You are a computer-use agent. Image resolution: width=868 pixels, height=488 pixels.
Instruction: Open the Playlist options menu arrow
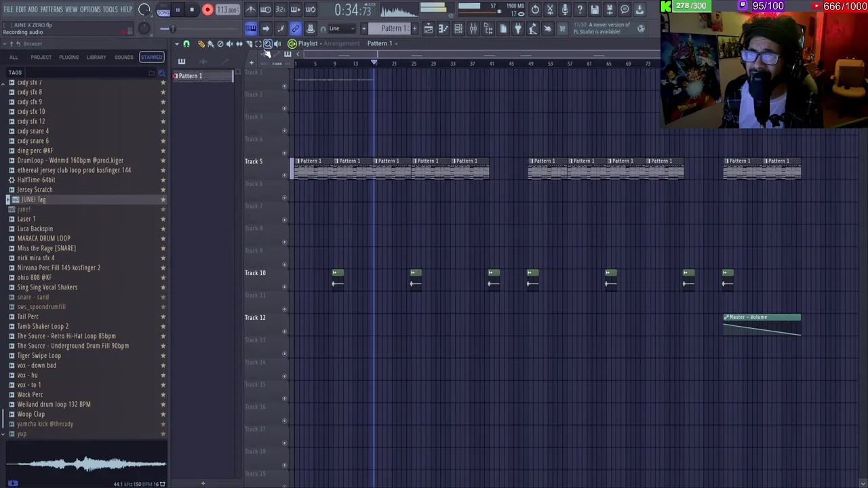click(177, 43)
